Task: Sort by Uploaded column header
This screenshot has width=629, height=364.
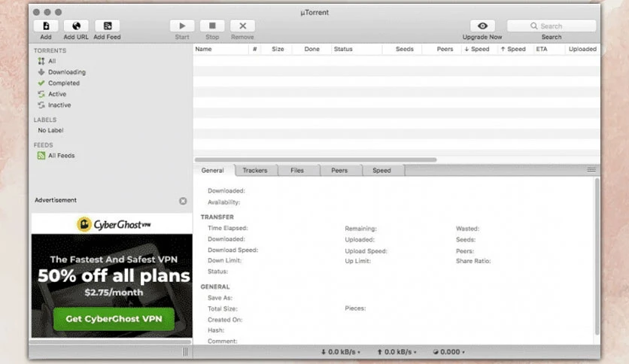Action: [582, 49]
